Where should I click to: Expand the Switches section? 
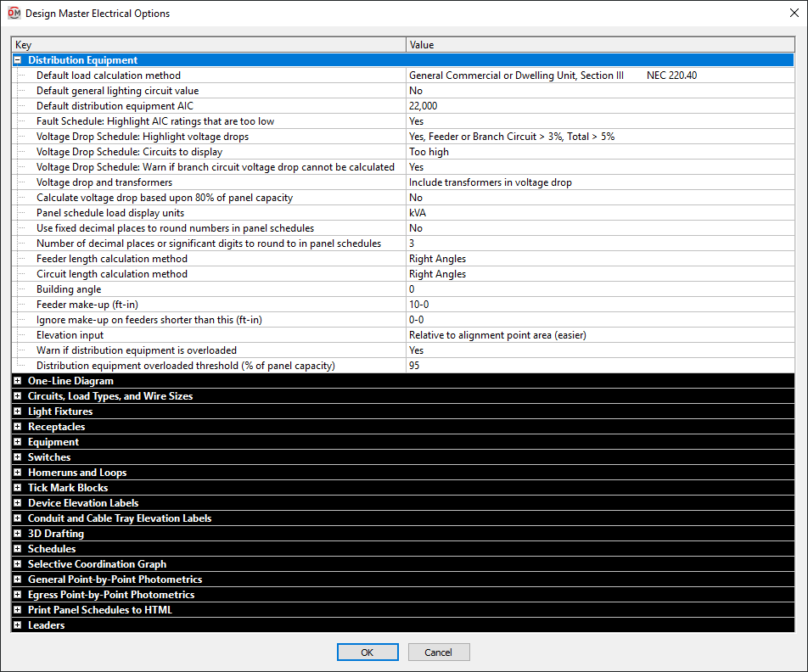[x=18, y=457]
